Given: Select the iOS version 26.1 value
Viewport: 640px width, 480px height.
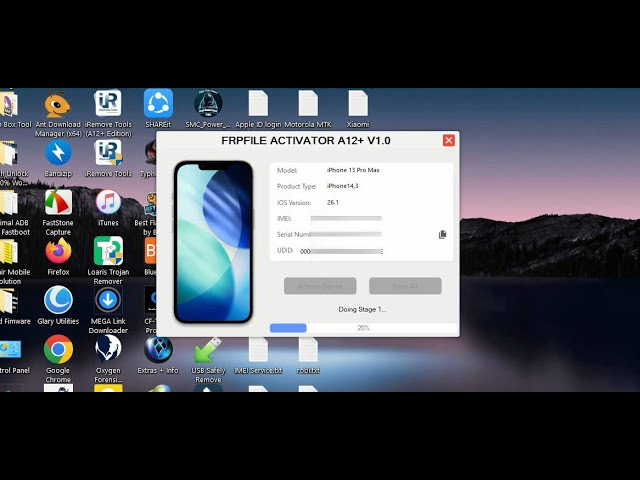Looking at the screenshot, I should (333, 202).
